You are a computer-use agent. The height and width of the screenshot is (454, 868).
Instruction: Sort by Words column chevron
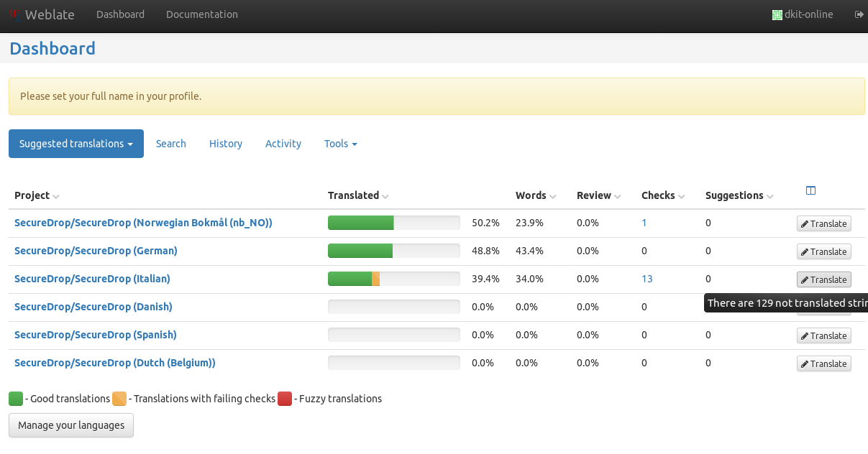(553, 196)
